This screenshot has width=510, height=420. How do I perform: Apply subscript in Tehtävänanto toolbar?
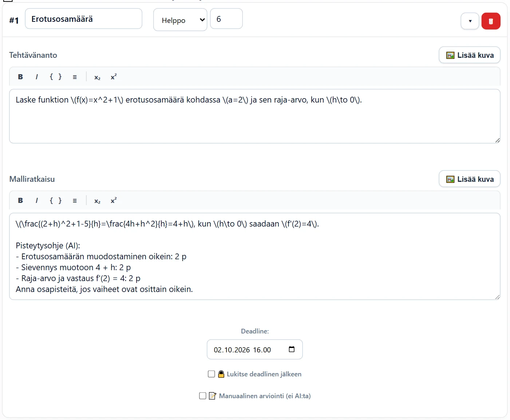[97, 77]
